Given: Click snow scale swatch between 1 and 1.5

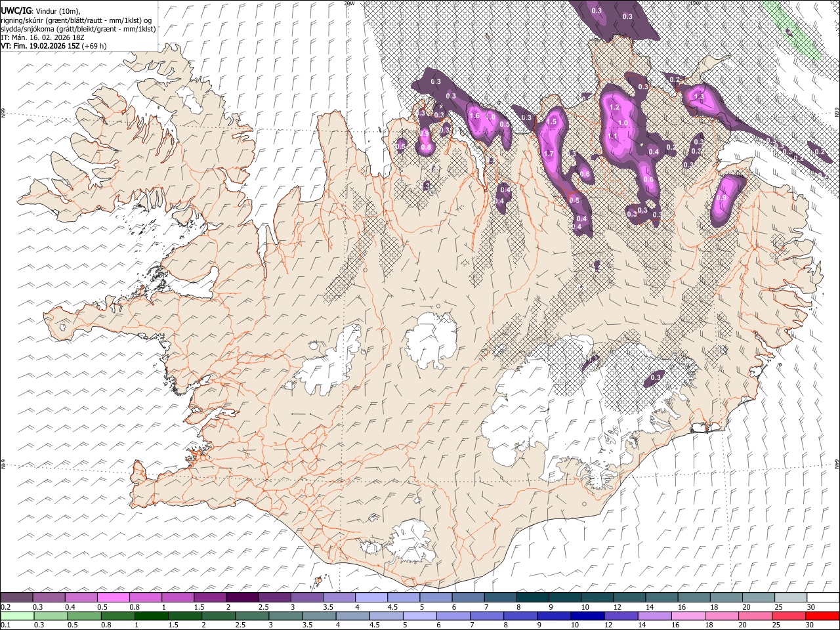Looking at the screenshot, I should [178, 597].
